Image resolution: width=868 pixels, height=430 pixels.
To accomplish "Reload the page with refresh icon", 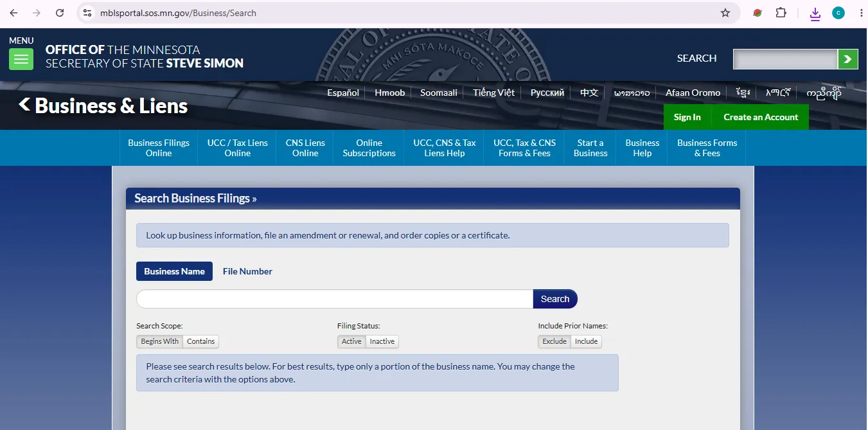I will click(x=60, y=13).
